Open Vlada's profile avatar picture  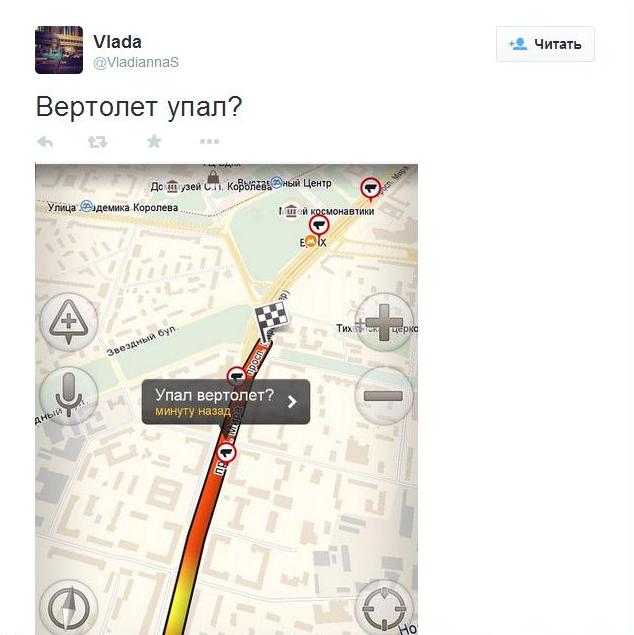59,50
